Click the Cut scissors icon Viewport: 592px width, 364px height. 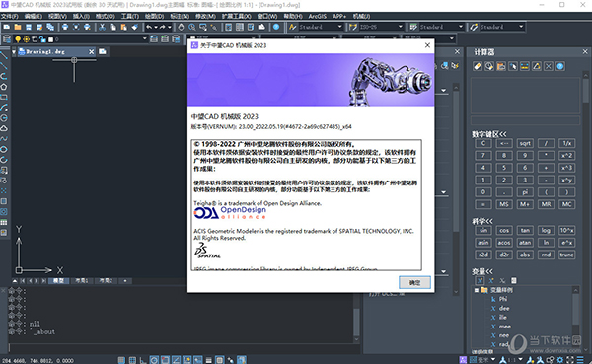102,27
